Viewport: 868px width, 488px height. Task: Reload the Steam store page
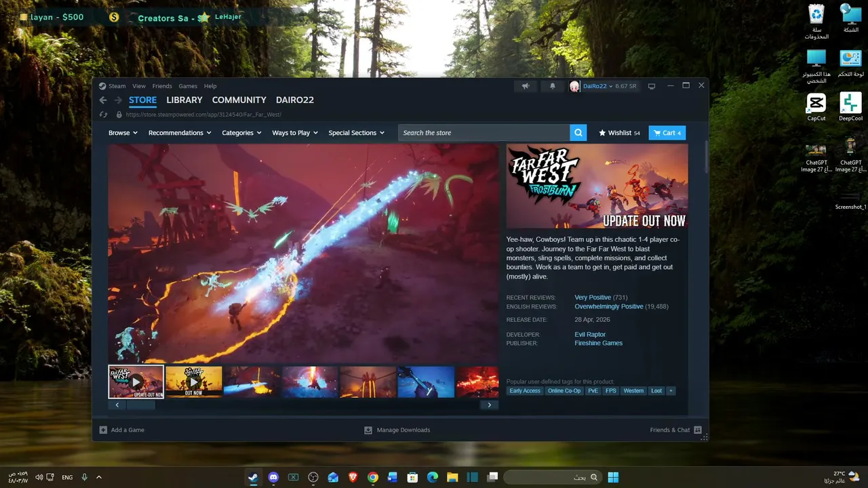tap(103, 115)
